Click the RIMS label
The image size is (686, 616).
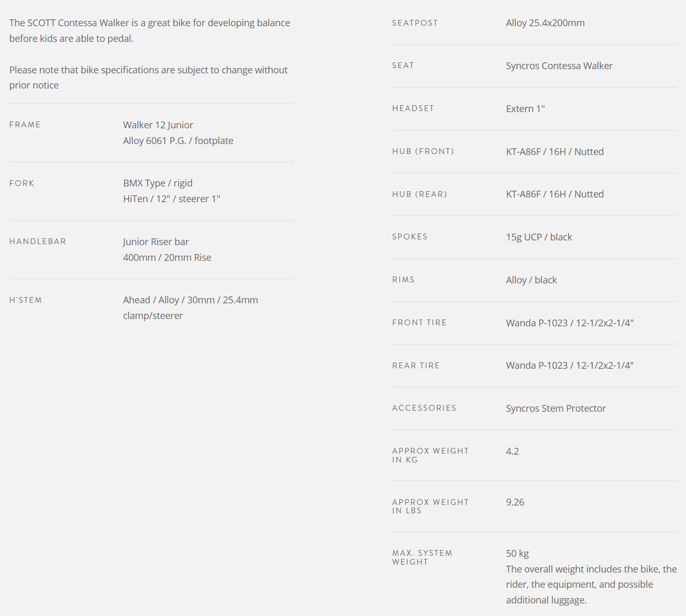(403, 280)
